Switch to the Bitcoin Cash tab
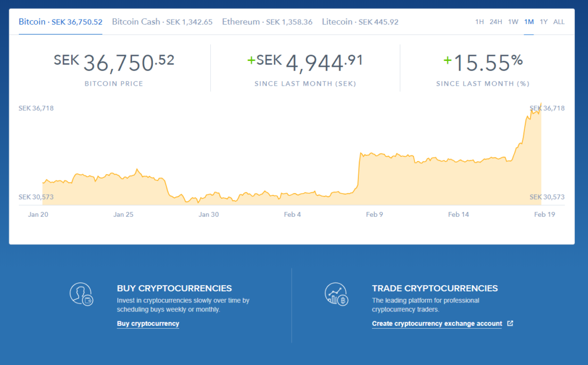This screenshot has height=365, width=588. tap(163, 21)
